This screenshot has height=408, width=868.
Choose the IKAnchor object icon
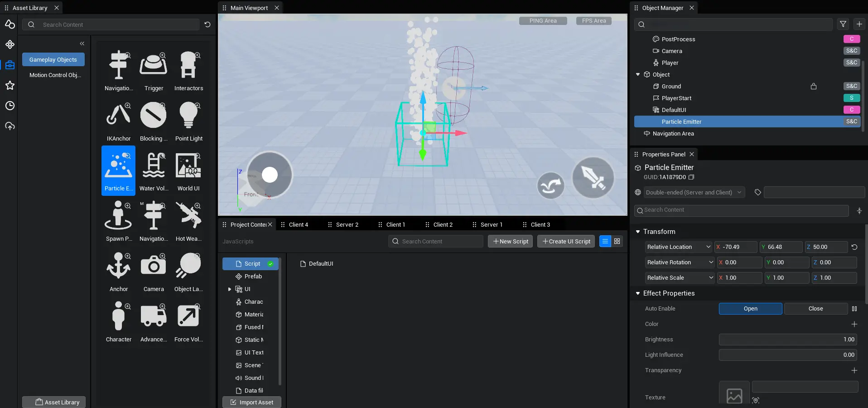coord(119,121)
